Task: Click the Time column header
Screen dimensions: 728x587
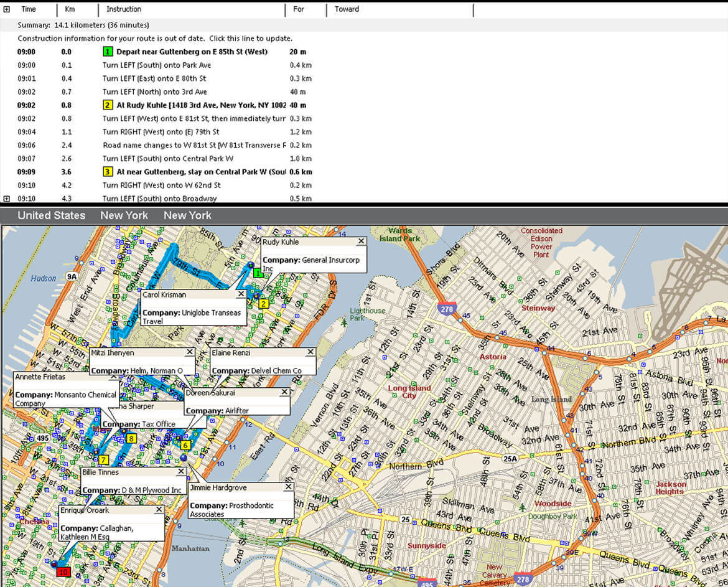Action: click(x=29, y=9)
